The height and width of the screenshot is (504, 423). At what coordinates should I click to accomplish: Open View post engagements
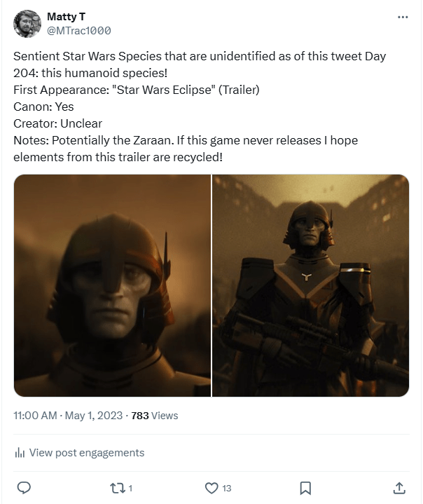(87, 453)
